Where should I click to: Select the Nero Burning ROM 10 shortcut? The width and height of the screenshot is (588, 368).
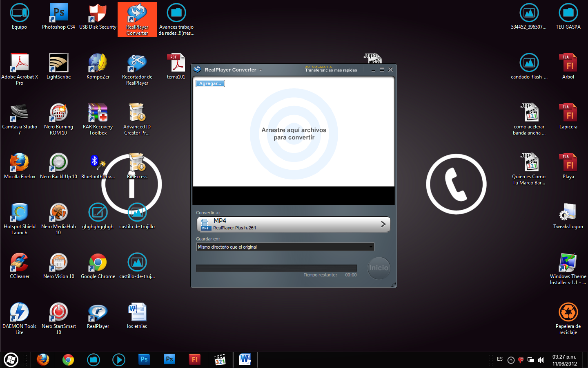[x=58, y=119]
